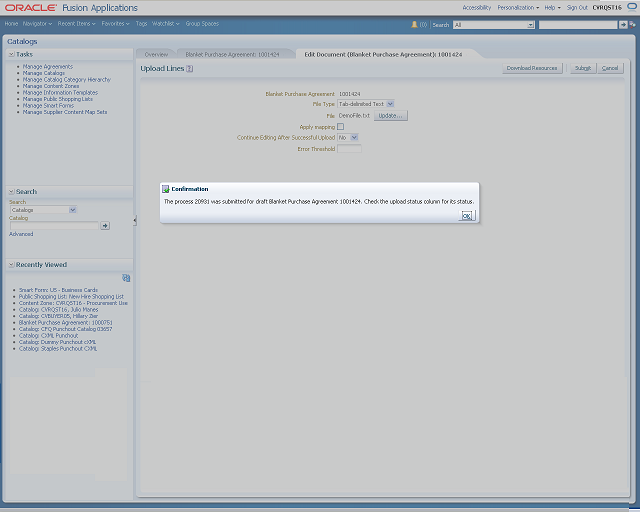The image size is (640, 512).
Task: Switch to the Overview tab
Action: click(156, 54)
